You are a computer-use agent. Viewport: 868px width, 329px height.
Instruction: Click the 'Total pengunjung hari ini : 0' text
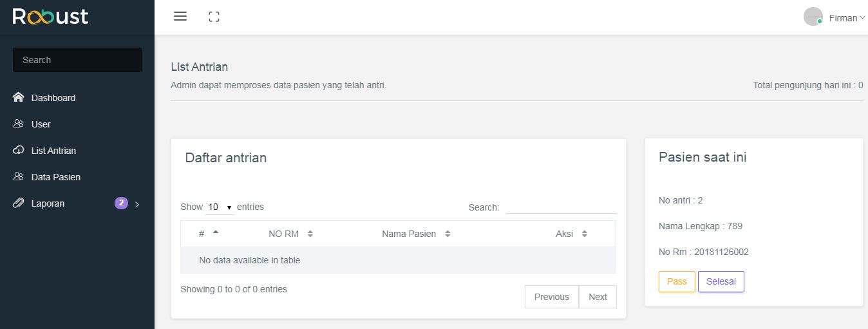click(808, 85)
